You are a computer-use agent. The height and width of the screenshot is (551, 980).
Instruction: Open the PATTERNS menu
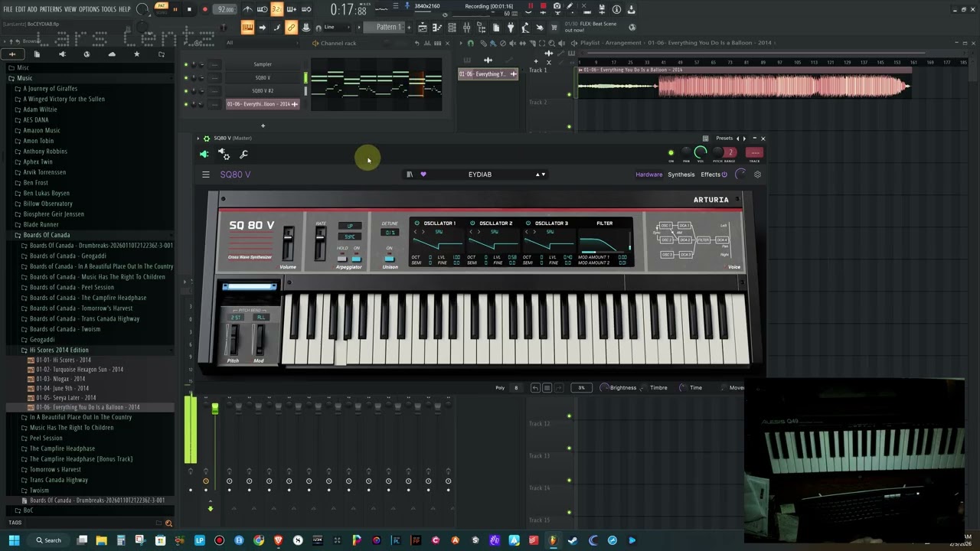pyautogui.click(x=51, y=9)
